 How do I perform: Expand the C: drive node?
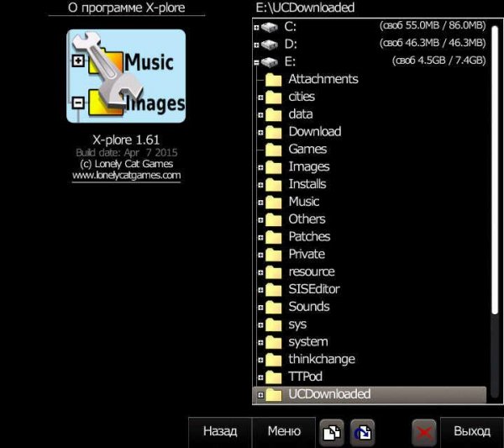click(256, 28)
